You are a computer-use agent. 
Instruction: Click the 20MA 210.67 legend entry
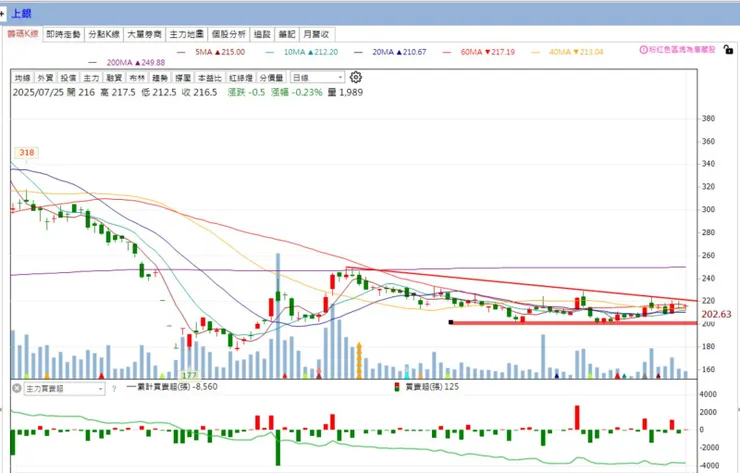(390, 52)
